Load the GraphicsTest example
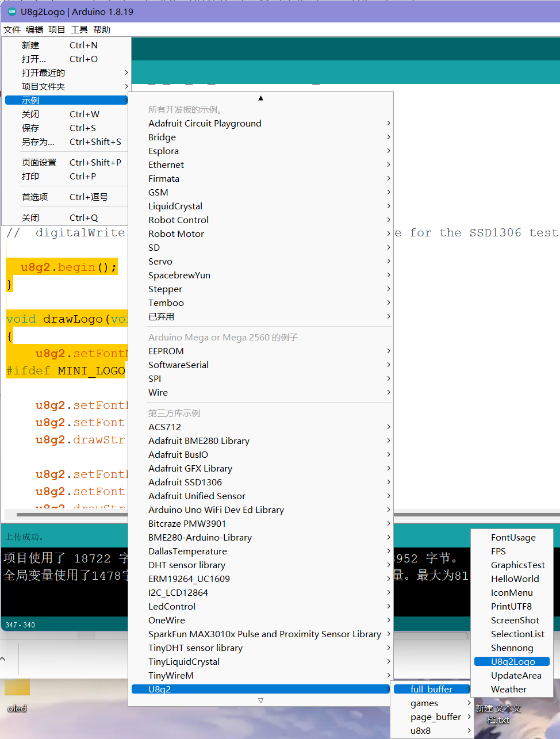The image size is (560, 739). pyautogui.click(x=512, y=565)
